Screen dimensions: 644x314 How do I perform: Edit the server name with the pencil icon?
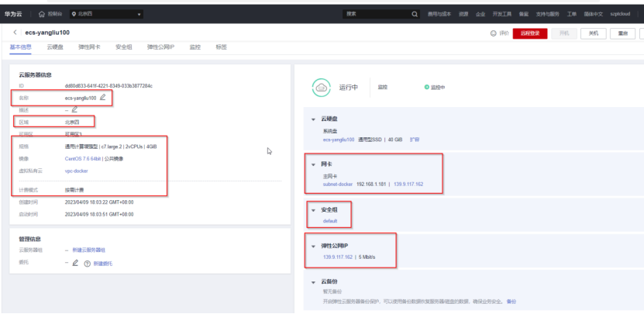[102, 98]
